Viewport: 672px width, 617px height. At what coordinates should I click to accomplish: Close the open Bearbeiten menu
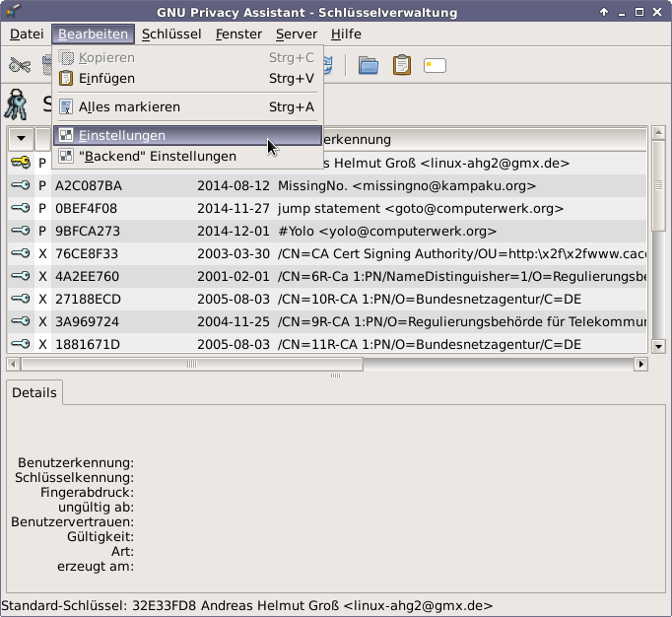[93, 34]
